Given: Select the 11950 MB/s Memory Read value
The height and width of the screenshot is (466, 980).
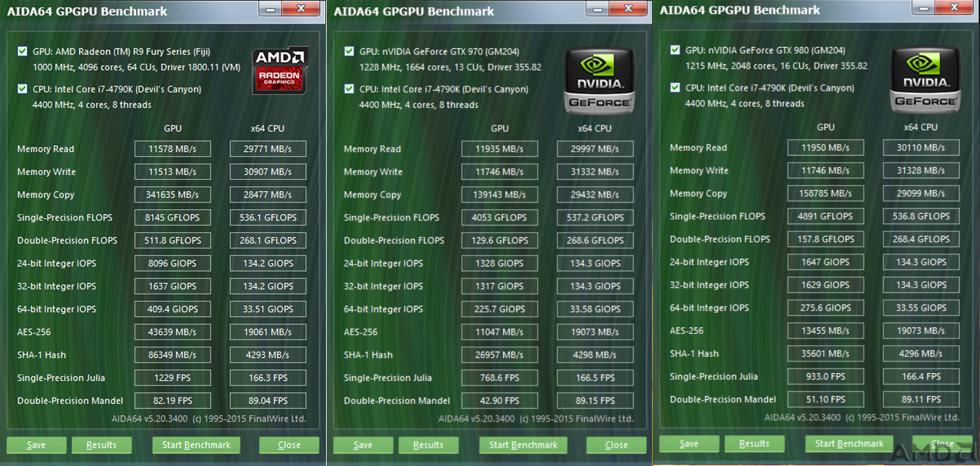Looking at the screenshot, I should (x=826, y=148).
